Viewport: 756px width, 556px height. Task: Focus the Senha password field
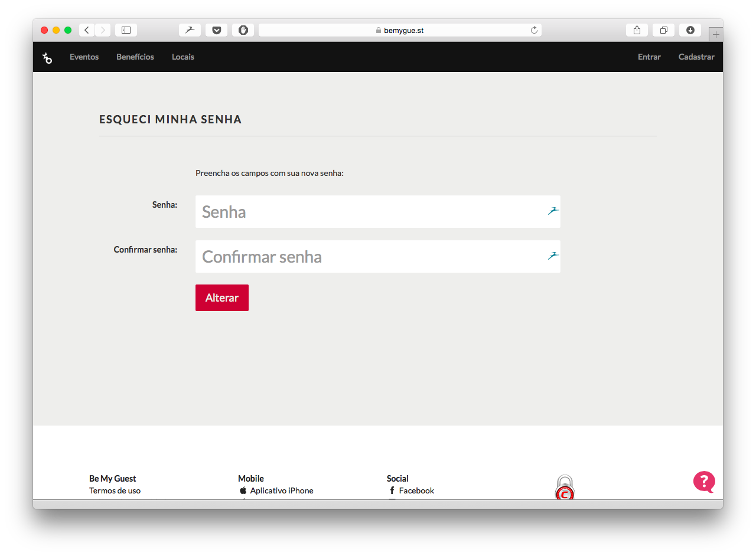pos(369,212)
